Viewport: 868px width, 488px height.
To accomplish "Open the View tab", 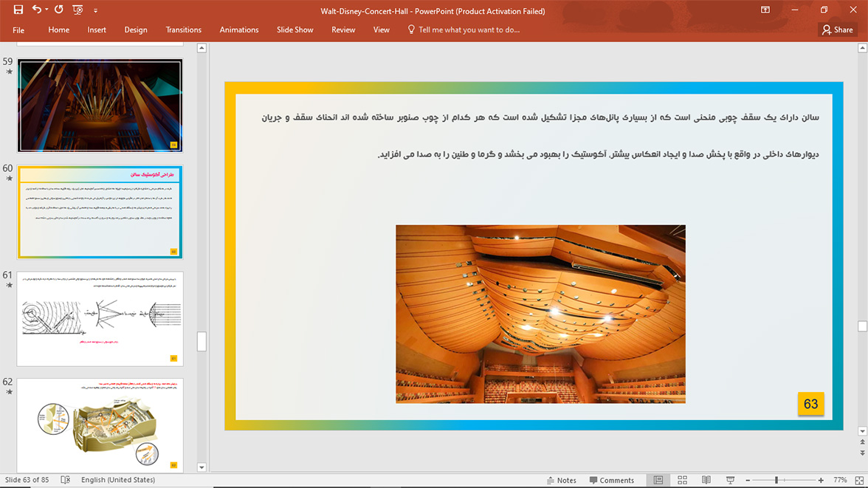I will coord(381,30).
